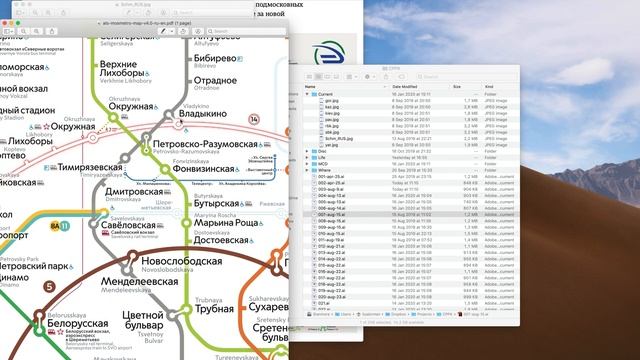Collapse the Where folder triangle
640x360 pixels.
tap(307, 170)
